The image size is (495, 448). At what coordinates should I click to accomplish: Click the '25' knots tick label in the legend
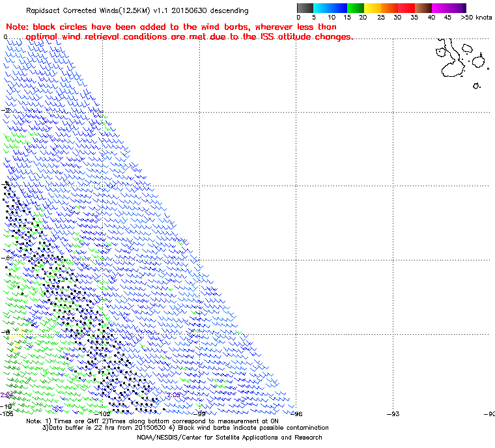(x=381, y=18)
